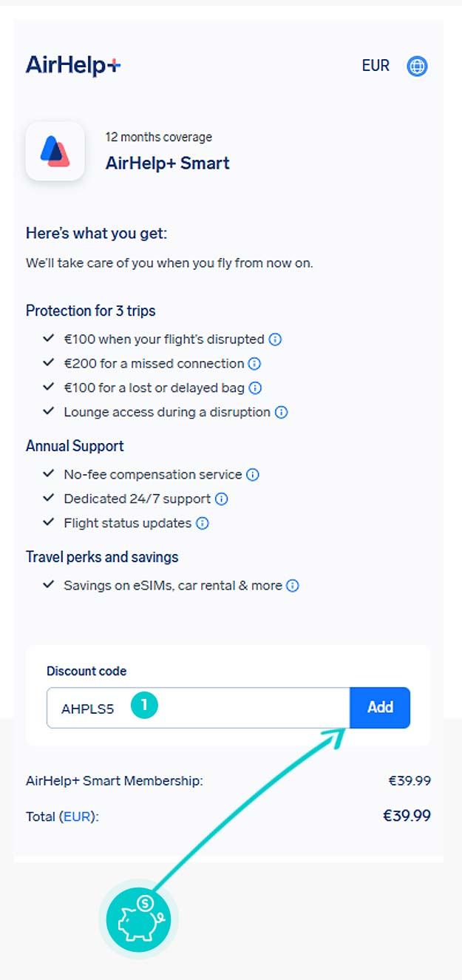Click the AirHelp+ Smart title
Screen dimensions: 462x980
point(168,163)
